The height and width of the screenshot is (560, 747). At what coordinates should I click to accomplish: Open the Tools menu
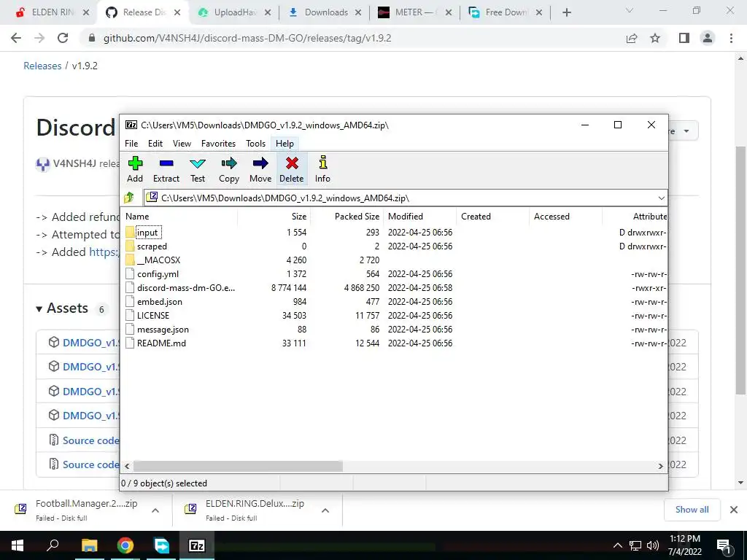coord(255,144)
